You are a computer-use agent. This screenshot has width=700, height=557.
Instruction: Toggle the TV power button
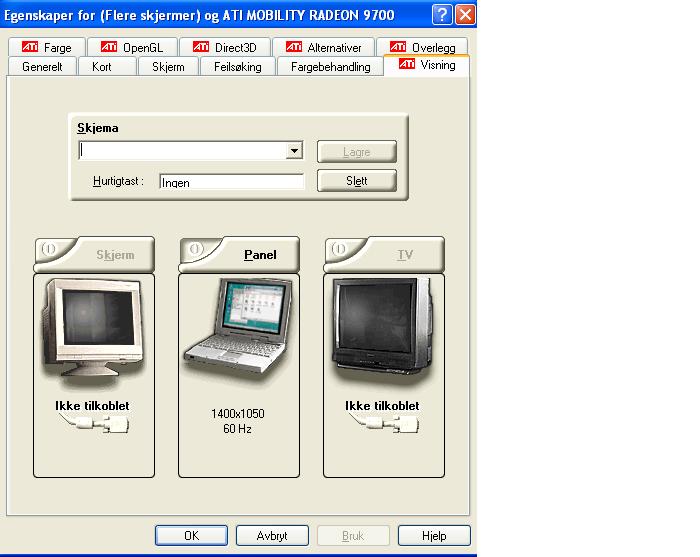coord(339,249)
